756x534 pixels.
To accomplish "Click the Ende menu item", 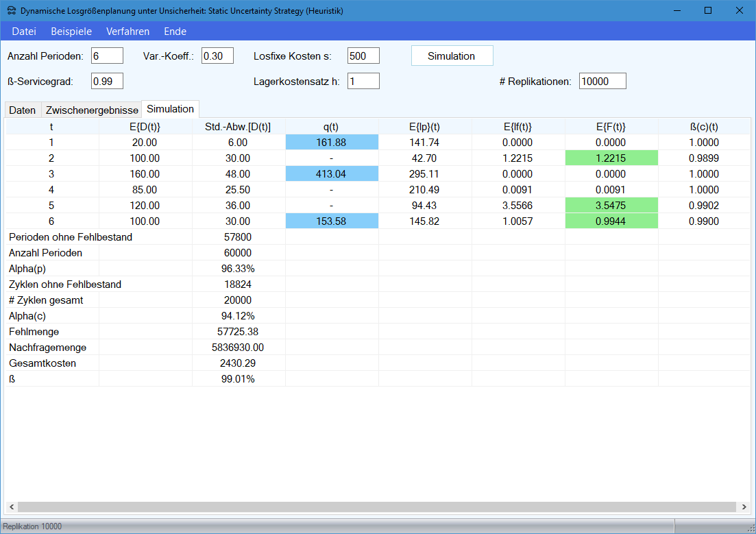I will [x=175, y=32].
